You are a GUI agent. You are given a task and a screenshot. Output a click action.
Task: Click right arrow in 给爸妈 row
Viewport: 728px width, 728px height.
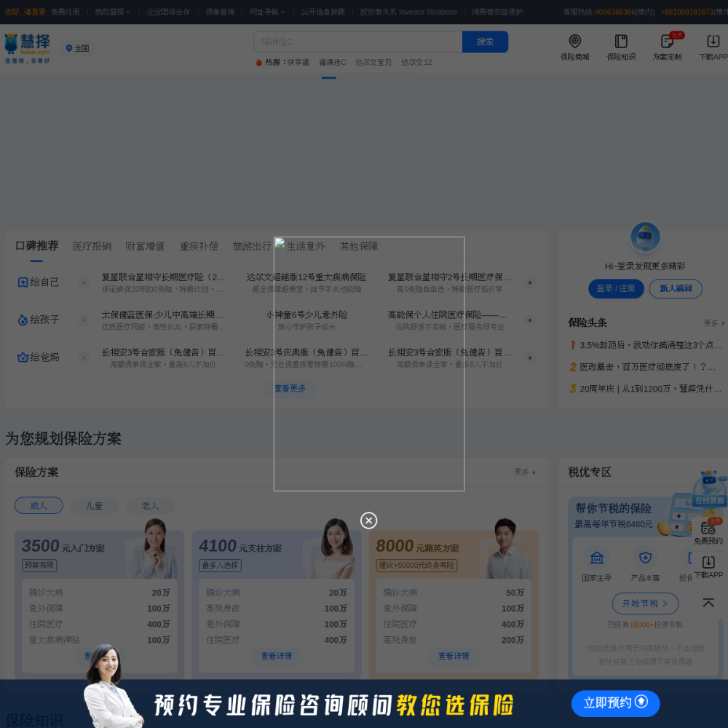[x=530, y=357]
